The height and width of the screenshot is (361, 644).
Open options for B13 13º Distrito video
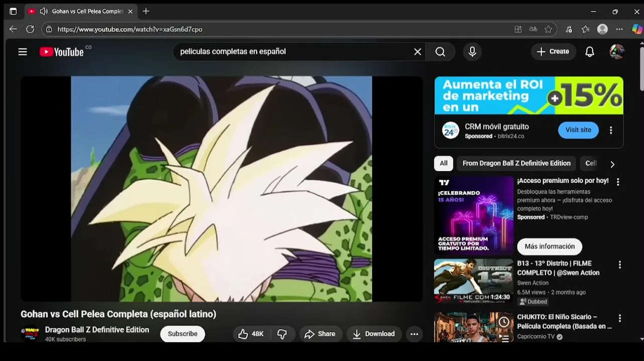[619, 265]
